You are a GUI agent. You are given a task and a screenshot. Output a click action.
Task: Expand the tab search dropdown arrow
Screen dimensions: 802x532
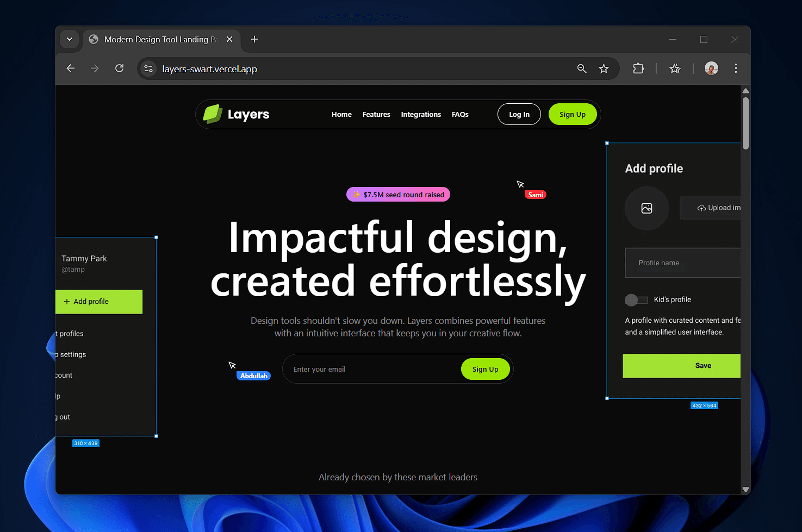pyautogui.click(x=70, y=39)
